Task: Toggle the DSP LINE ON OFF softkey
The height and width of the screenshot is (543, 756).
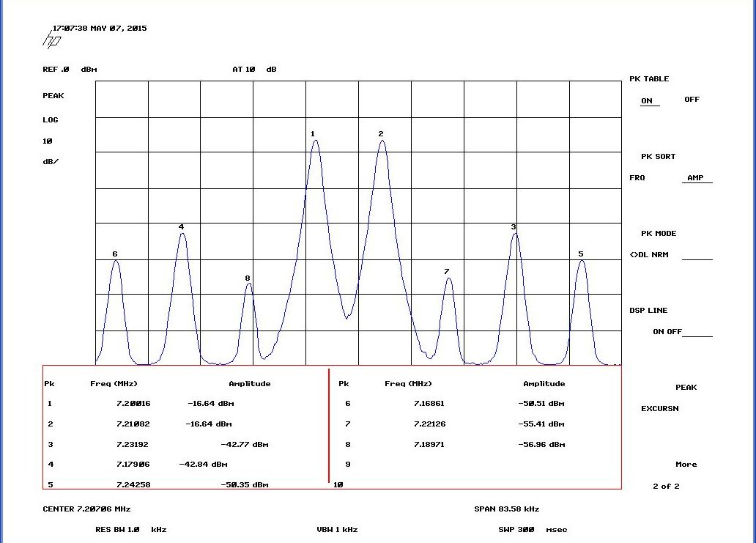Action: 667,332
